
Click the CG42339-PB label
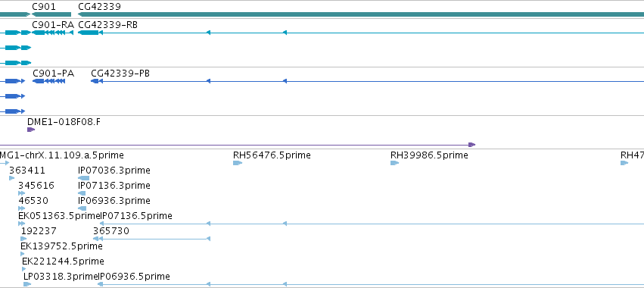coord(120,74)
